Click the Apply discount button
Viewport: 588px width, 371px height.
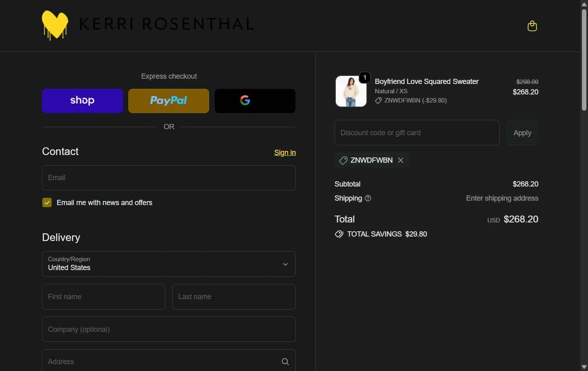tap(522, 133)
